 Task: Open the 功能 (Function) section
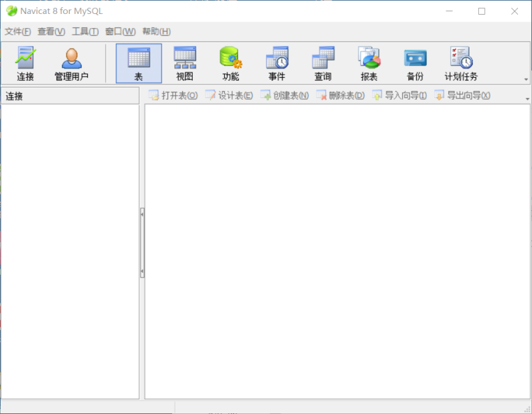coord(231,63)
